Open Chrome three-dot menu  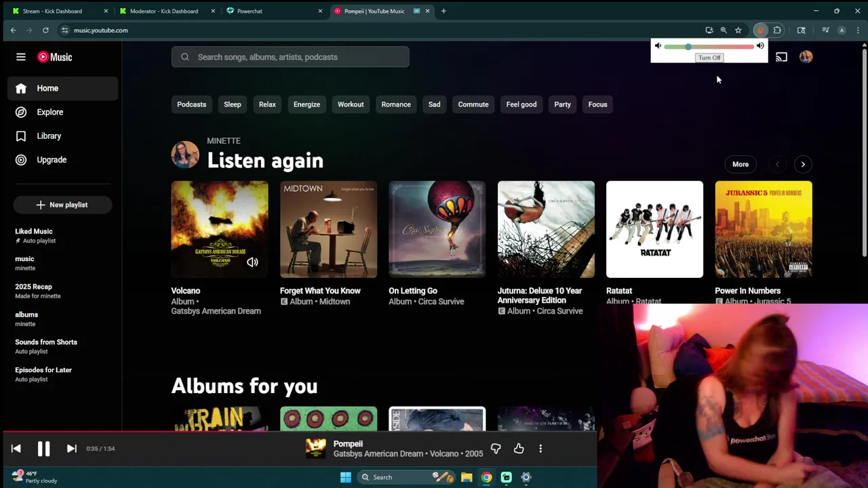point(858,30)
